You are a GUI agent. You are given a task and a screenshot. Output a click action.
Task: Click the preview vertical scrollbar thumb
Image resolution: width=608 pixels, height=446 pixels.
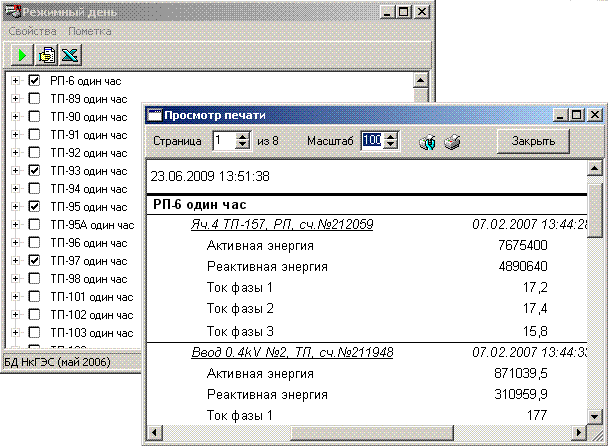point(594,211)
